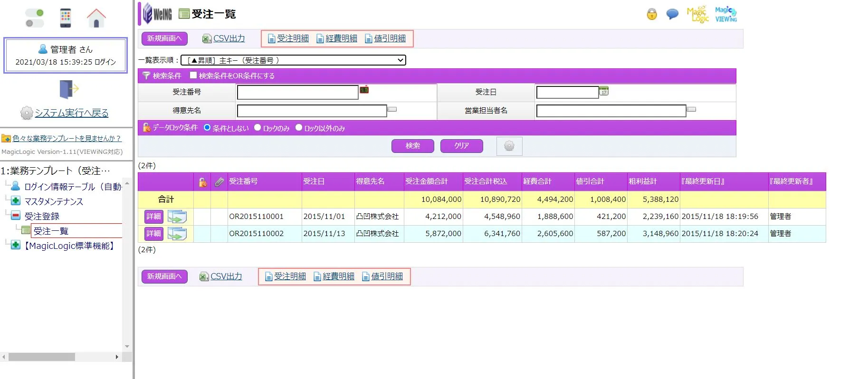Image resolution: width=868 pixels, height=379 pixels.
Task: Click the copy icon for order OR2015110001
Action: click(177, 217)
